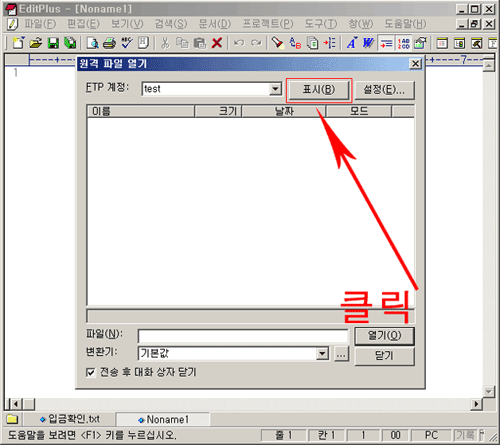
Task: Click the Word wrap W icon
Action: point(368,43)
